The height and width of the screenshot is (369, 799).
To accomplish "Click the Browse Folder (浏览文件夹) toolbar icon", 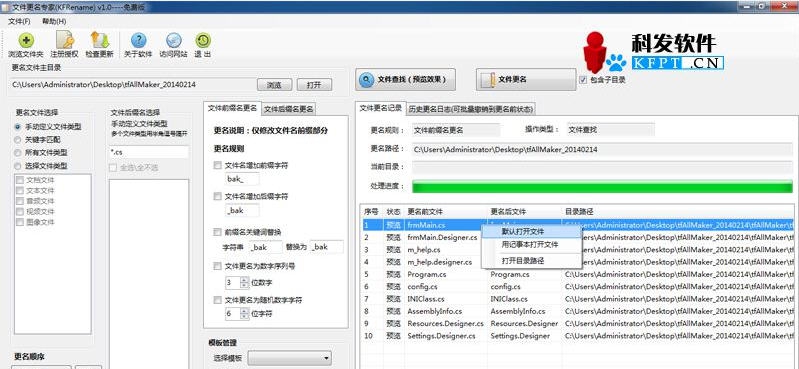I will pos(25,40).
